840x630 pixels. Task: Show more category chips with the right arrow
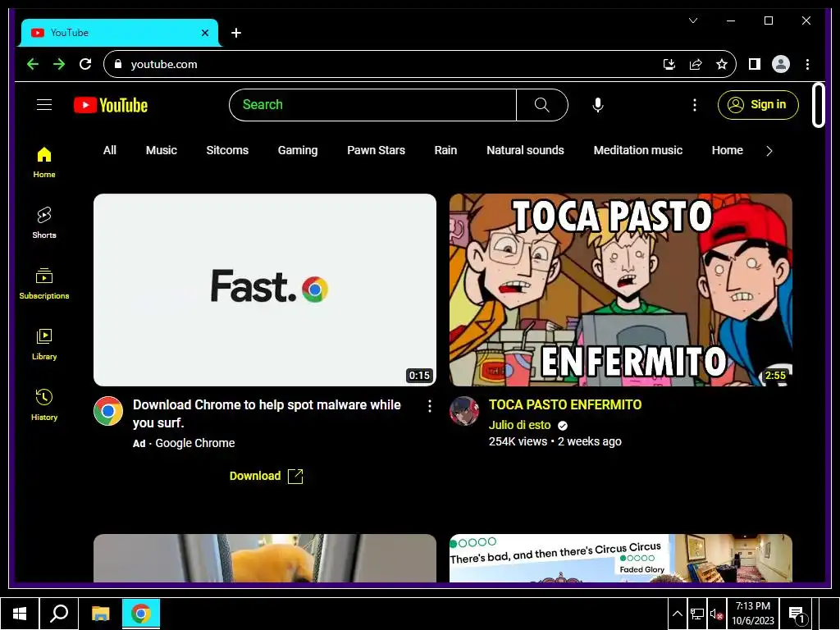pos(769,151)
